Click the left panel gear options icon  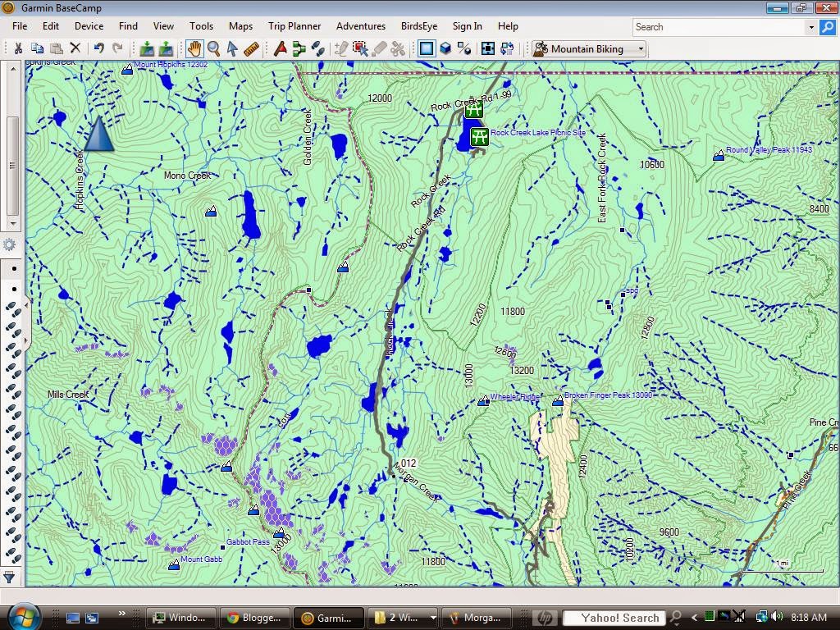(9, 244)
